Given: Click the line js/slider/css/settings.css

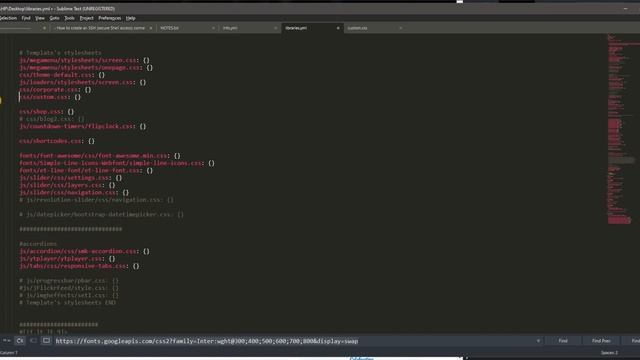Looking at the screenshot, I should point(71,178).
